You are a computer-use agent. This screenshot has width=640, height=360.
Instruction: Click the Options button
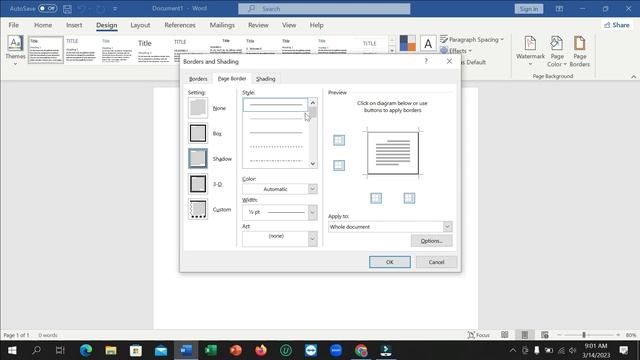click(x=431, y=241)
